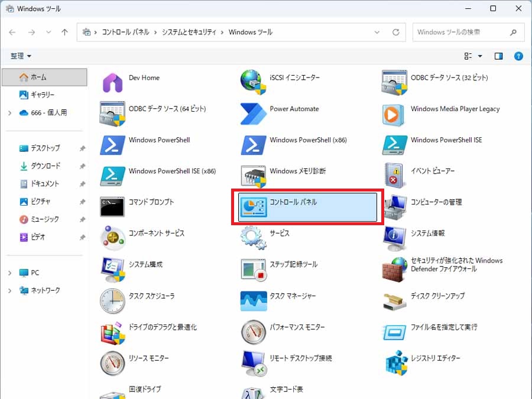The image size is (532, 399).
Task: Click the blue help button
Action: coord(518,56)
